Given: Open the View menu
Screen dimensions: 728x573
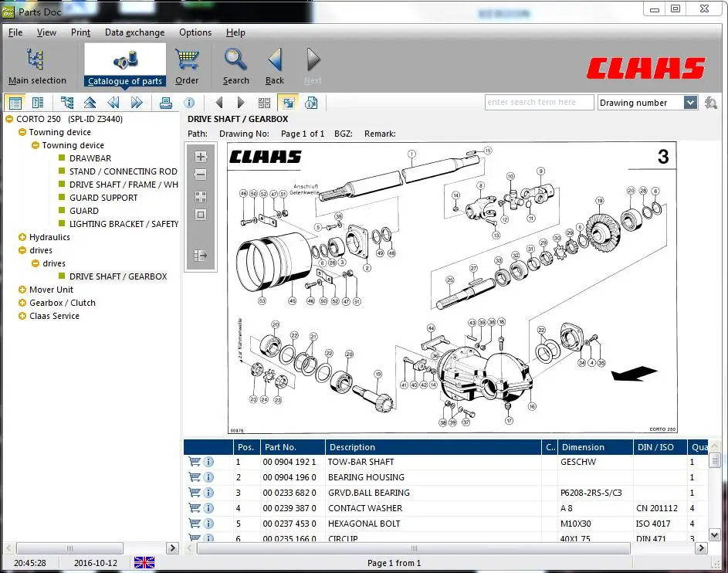Looking at the screenshot, I should (x=46, y=32).
